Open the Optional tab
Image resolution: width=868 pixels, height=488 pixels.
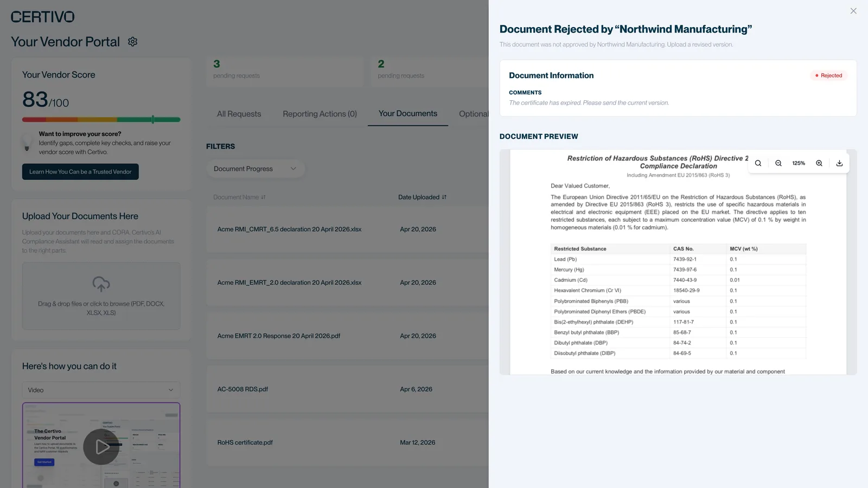(x=474, y=114)
